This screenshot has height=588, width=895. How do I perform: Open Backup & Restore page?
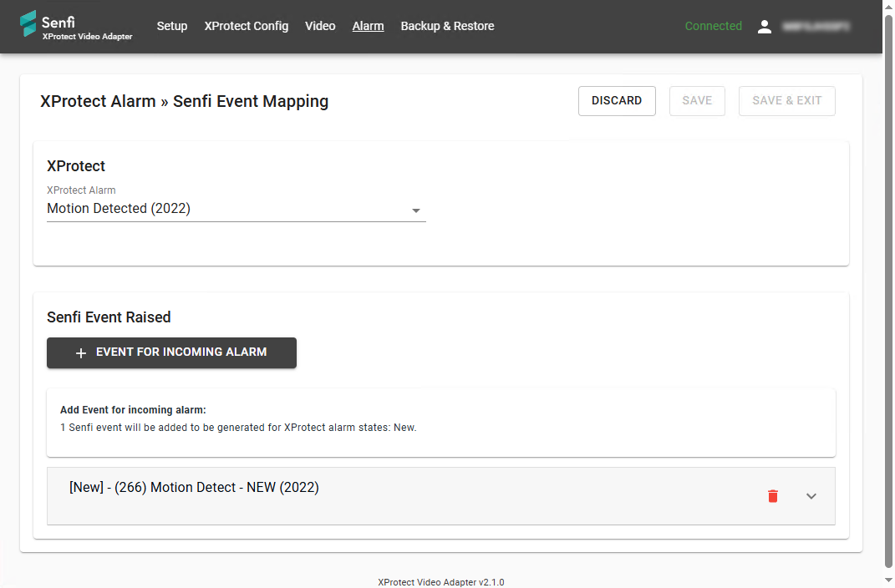point(447,26)
